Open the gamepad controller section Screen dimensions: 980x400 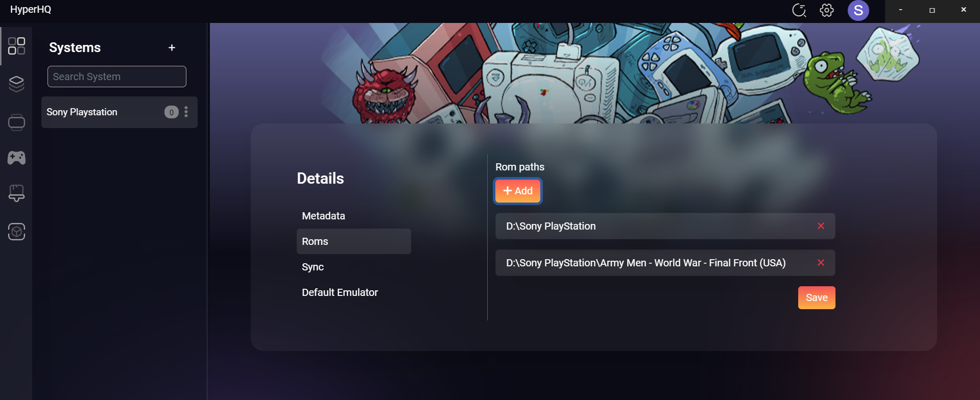pos(16,158)
